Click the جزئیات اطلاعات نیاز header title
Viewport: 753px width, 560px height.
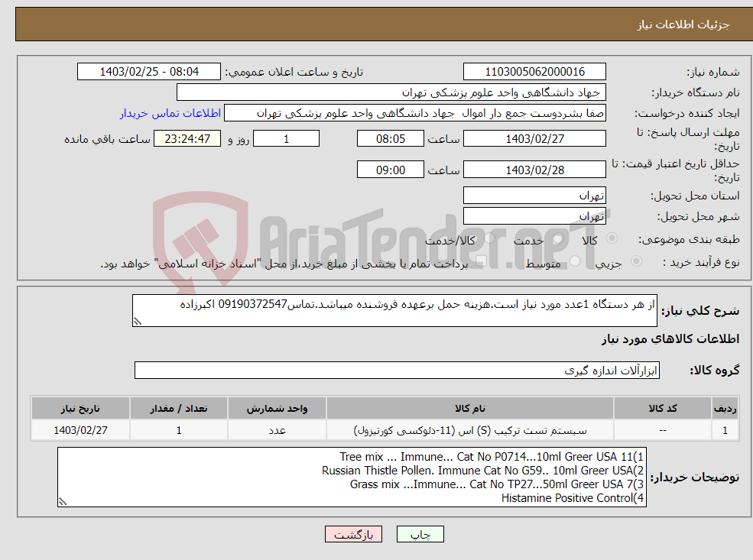click(x=683, y=24)
